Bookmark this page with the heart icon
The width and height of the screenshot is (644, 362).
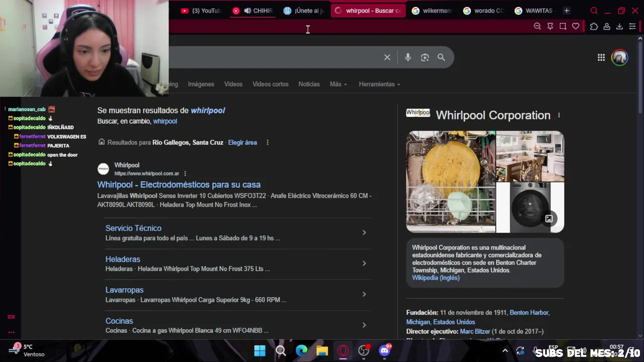click(576, 26)
